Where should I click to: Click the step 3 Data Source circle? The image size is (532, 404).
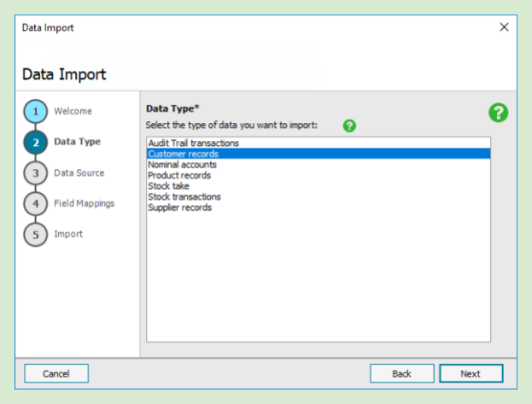[36, 173]
